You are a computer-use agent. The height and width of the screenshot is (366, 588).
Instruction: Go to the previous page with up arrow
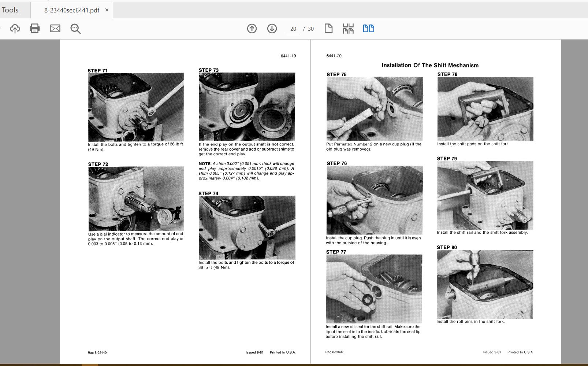click(252, 29)
